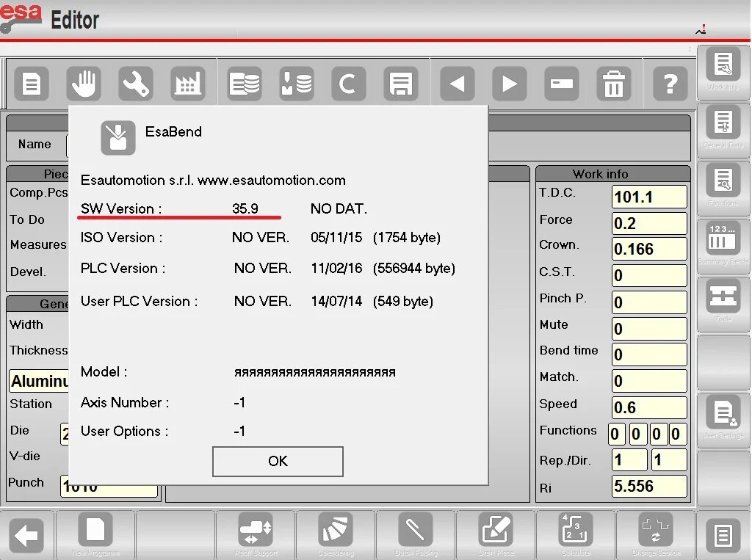This screenshot has width=752, height=560.
Task: Open the program list database icon
Action: coord(245,84)
